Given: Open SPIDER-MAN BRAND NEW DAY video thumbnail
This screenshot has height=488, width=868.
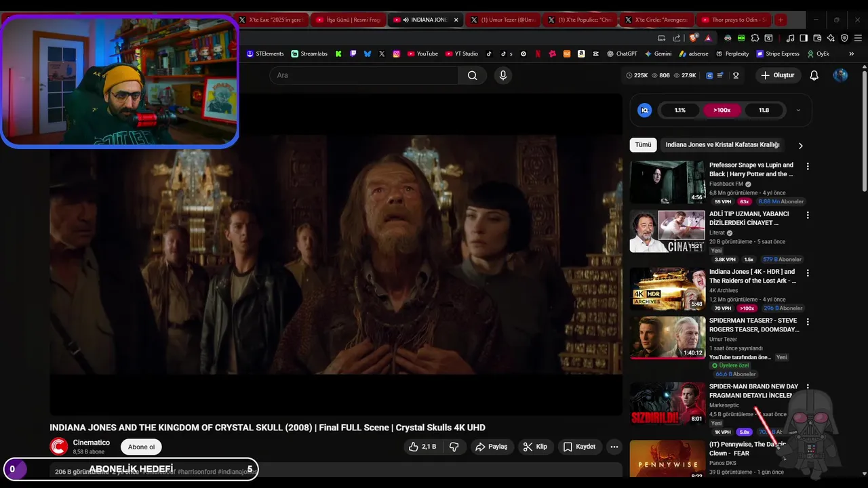Looking at the screenshot, I should [x=667, y=404].
